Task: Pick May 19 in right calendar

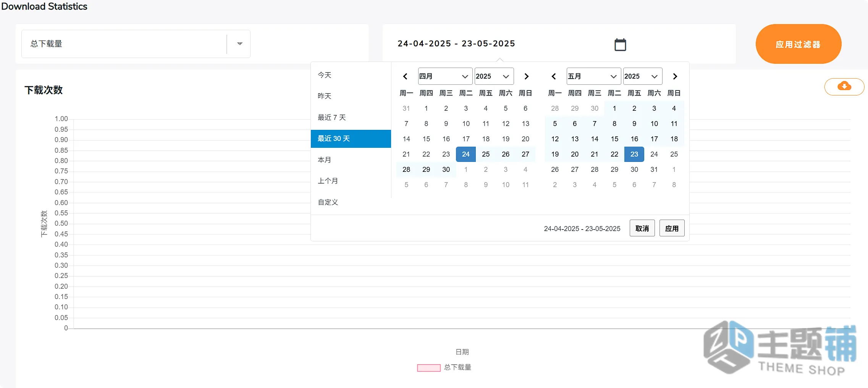Action: click(555, 154)
